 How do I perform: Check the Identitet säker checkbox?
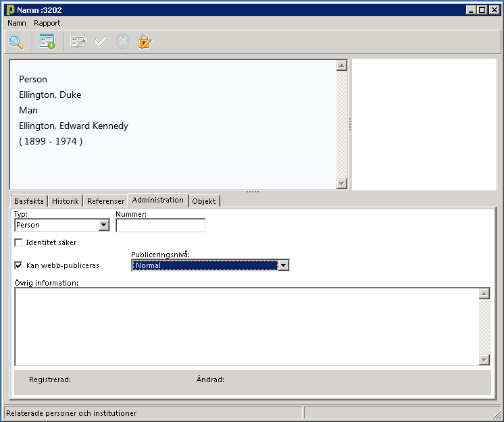pyautogui.click(x=19, y=242)
